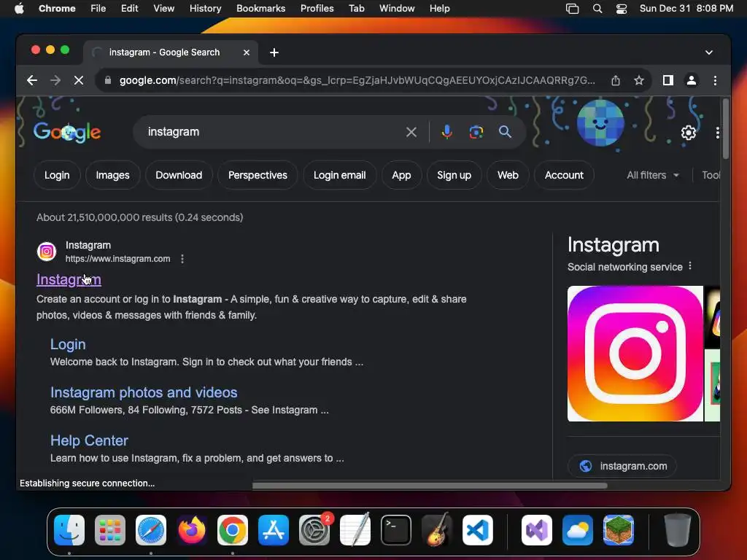Open Launchpad from the dock
Viewport: 747px width, 560px height.
point(110,530)
